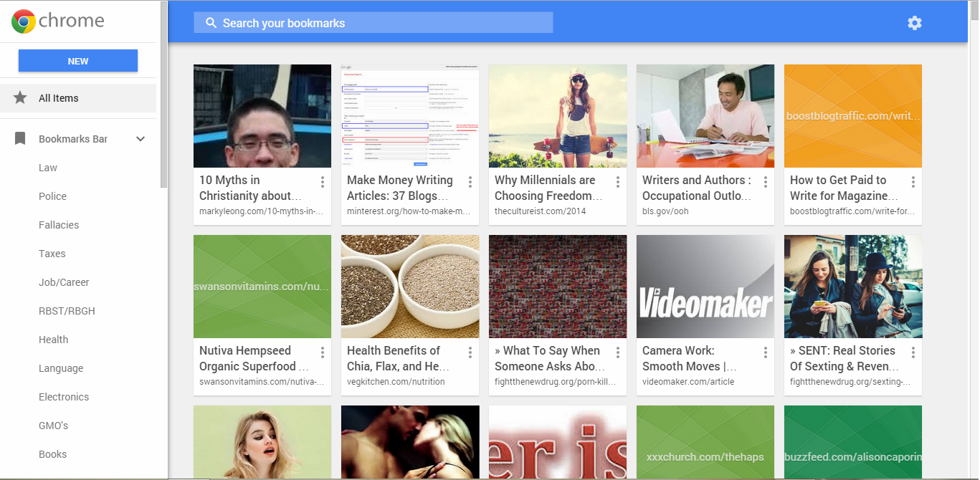Click URL text minterest.org/how-to-make-m
980x480 pixels.
tap(409, 211)
